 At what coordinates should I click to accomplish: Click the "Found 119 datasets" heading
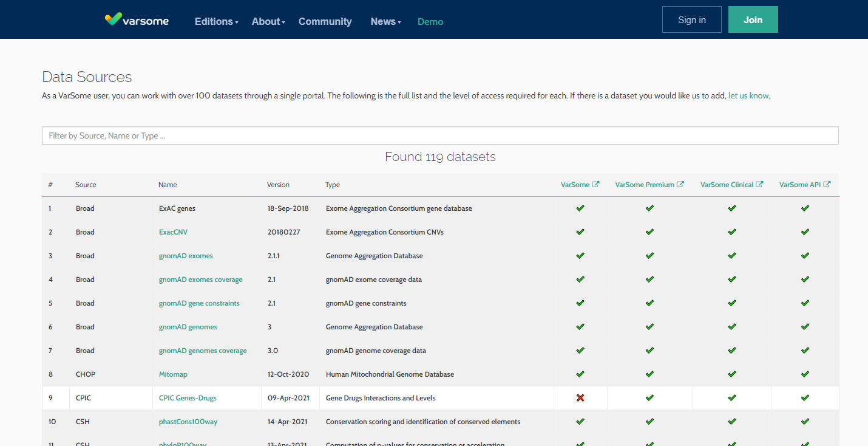(440, 157)
